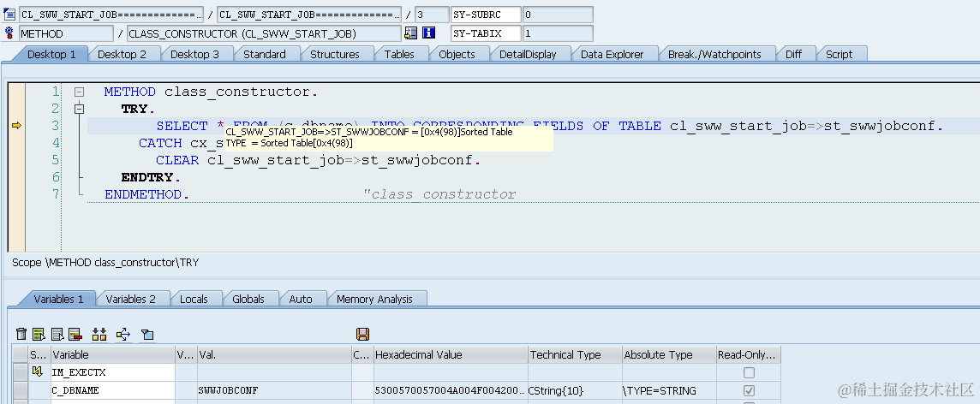Click the IM_EXECTX variable cell

tap(113, 373)
